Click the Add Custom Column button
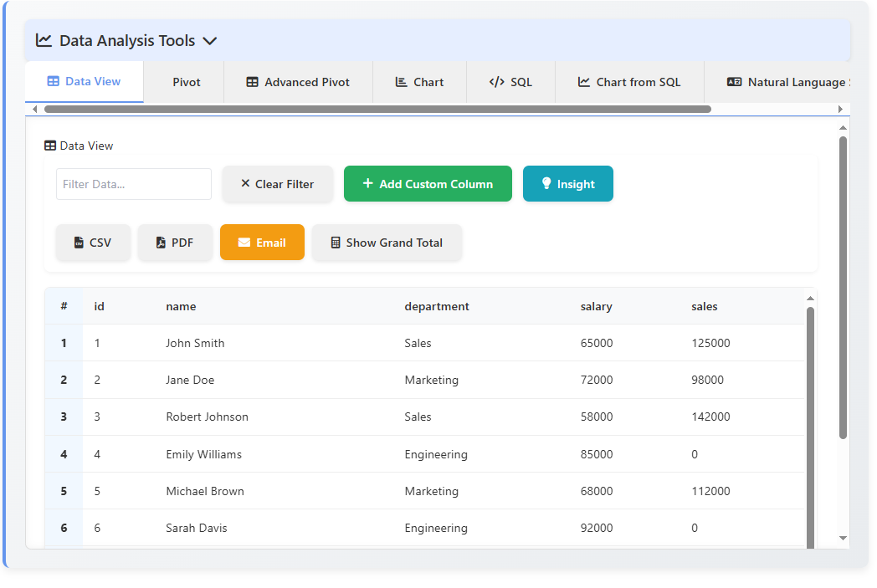The width and height of the screenshot is (877, 588). pyautogui.click(x=428, y=183)
